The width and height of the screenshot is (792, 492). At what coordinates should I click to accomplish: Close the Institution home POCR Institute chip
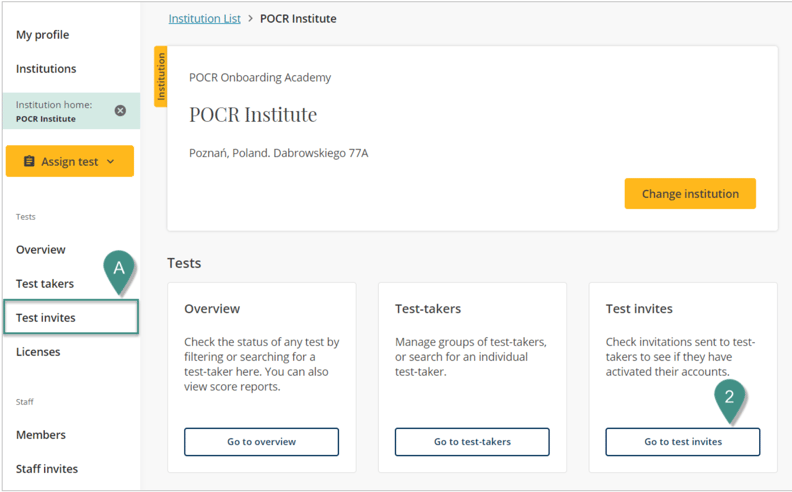(x=120, y=111)
